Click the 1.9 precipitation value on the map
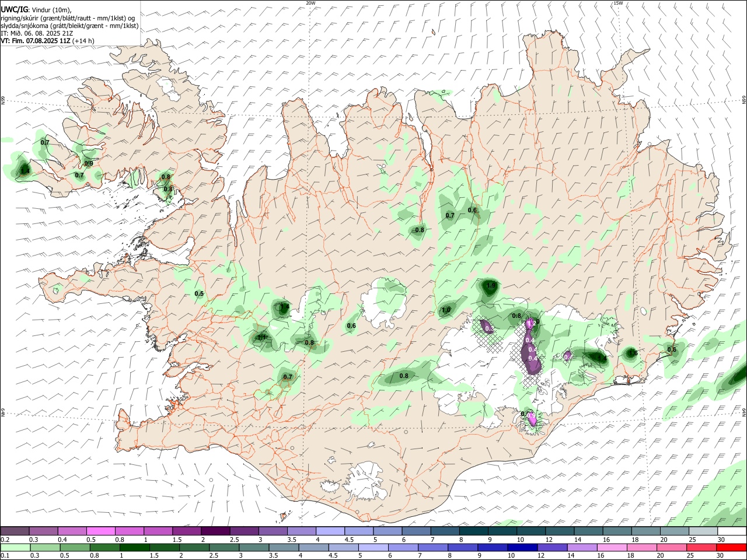 click(x=491, y=285)
